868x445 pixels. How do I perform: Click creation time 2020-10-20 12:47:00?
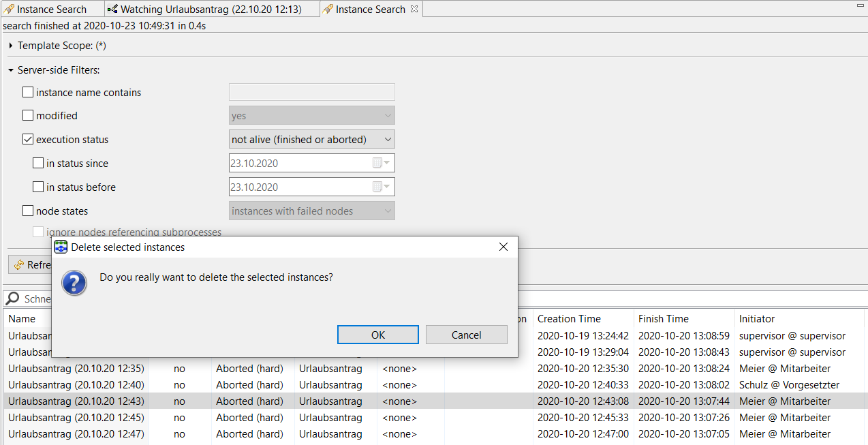[583, 434]
